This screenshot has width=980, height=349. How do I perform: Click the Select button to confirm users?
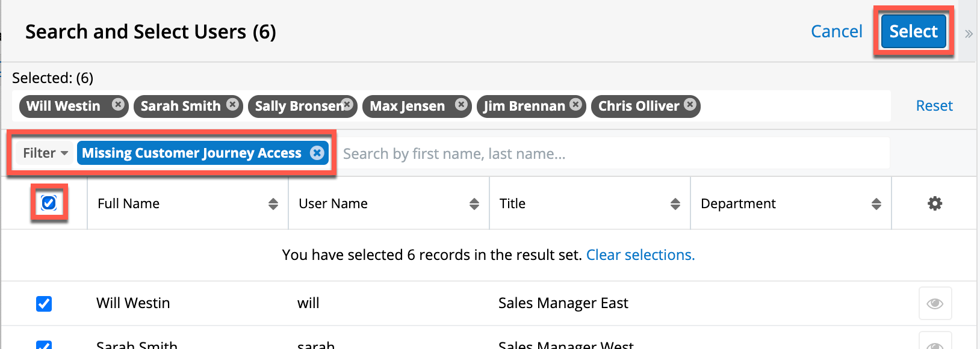point(913,31)
